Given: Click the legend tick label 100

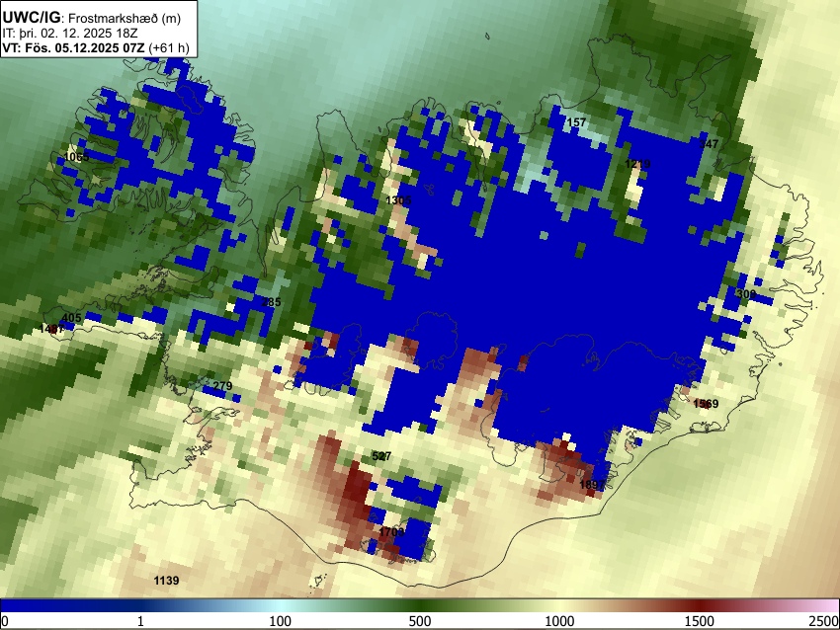Looking at the screenshot, I should 281,621.
